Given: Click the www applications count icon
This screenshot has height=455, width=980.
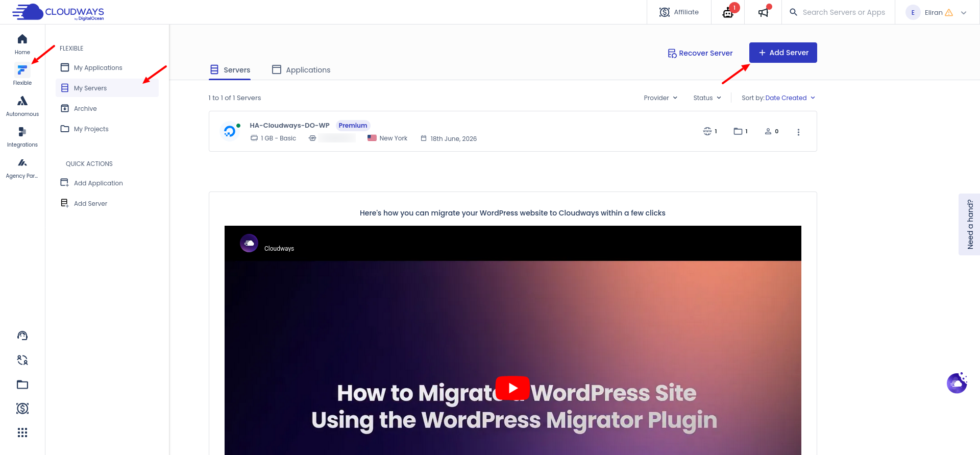Looking at the screenshot, I should [707, 131].
